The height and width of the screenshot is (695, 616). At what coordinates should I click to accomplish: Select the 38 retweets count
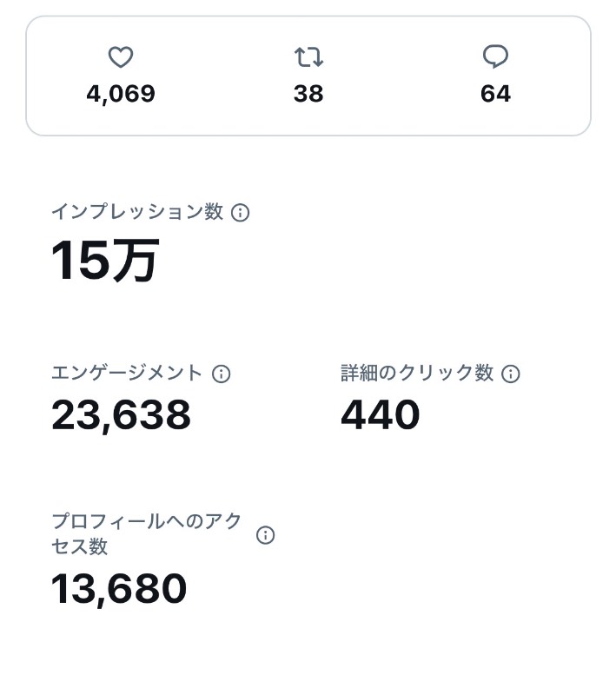pyautogui.click(x=308, y=94)
